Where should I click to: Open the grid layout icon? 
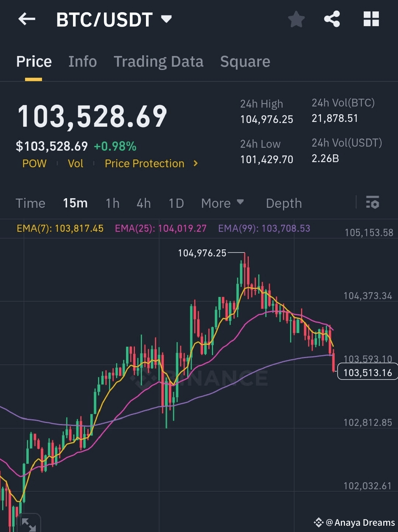(x=371, y=19)
